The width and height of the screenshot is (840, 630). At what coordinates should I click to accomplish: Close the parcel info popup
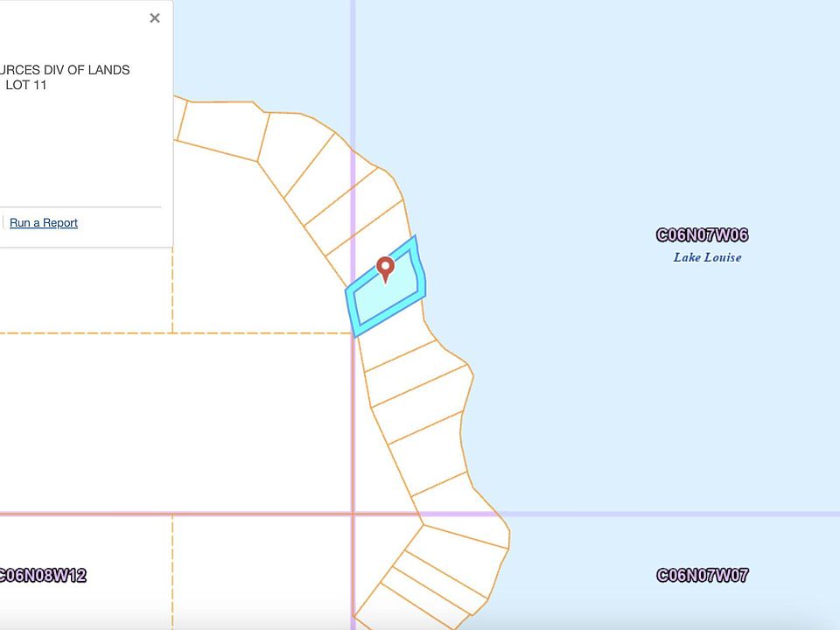click(x=155, y=18)
